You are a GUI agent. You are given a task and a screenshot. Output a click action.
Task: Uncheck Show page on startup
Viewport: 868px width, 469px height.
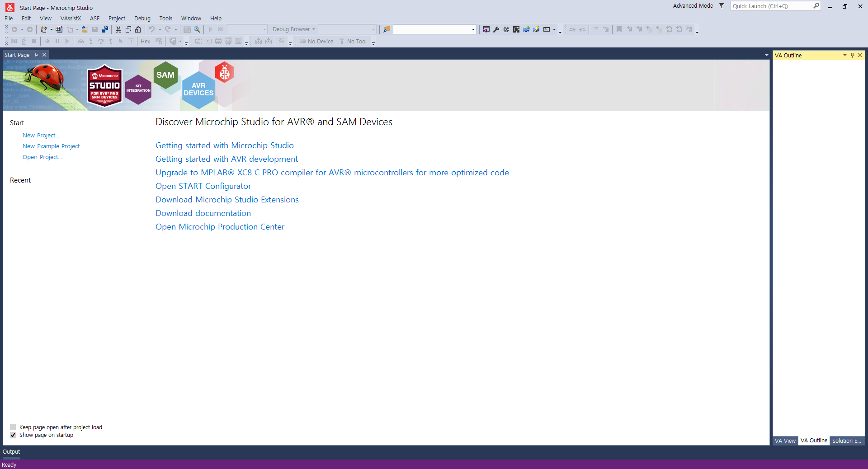tap(13, 435)
